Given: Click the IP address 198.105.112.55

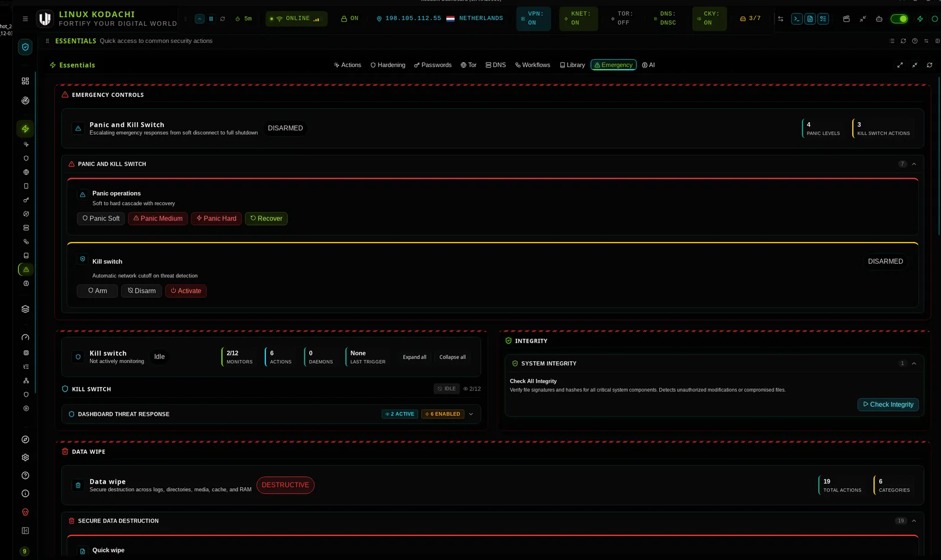Looking at the screenshot, I should point(413,19).
